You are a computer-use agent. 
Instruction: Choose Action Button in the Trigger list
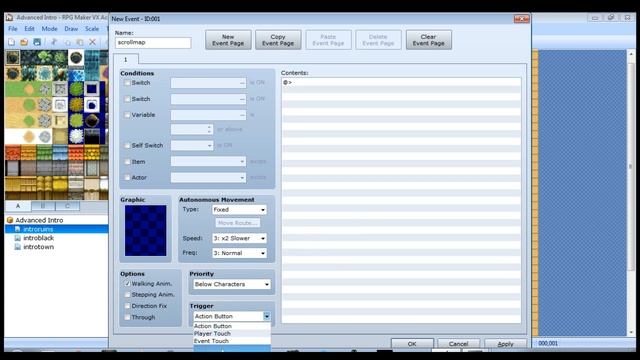[232, 326]
